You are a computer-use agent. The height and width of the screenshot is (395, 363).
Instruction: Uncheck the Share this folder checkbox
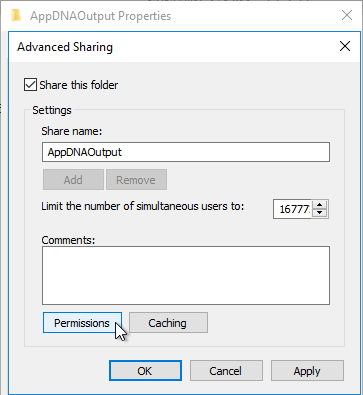tap(30, 85)
